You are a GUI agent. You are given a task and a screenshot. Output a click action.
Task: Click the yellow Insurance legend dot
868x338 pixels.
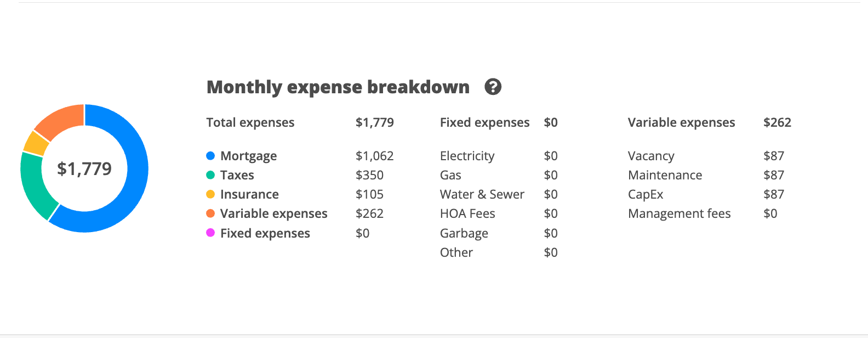pos(210,194)
